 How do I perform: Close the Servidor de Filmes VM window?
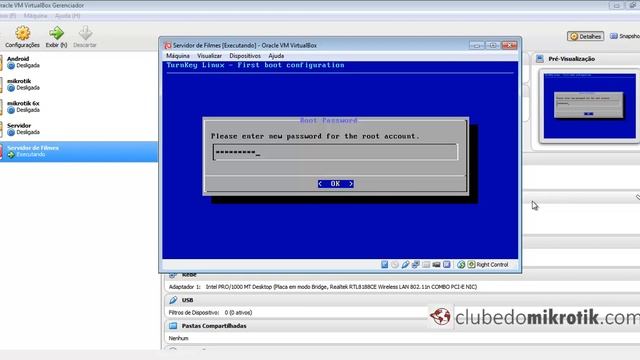tap(509, 45)
